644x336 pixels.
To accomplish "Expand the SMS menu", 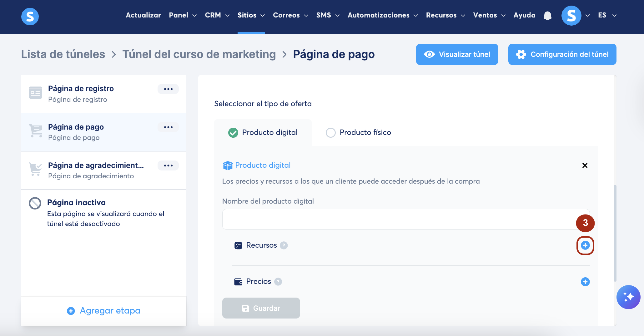I will pos(328,15).
